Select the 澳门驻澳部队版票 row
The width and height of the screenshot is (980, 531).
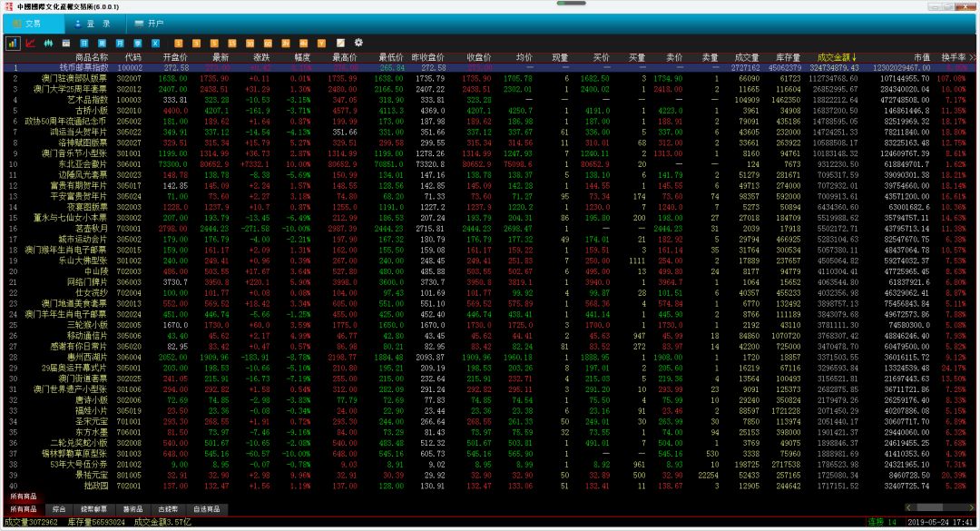pyautogui.click(x=488, y=79)
